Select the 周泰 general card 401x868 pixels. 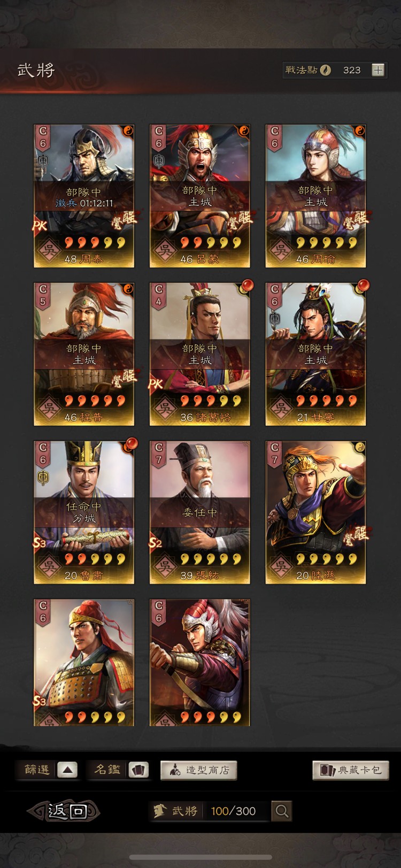pyautogui.click(x=84, y=196)
